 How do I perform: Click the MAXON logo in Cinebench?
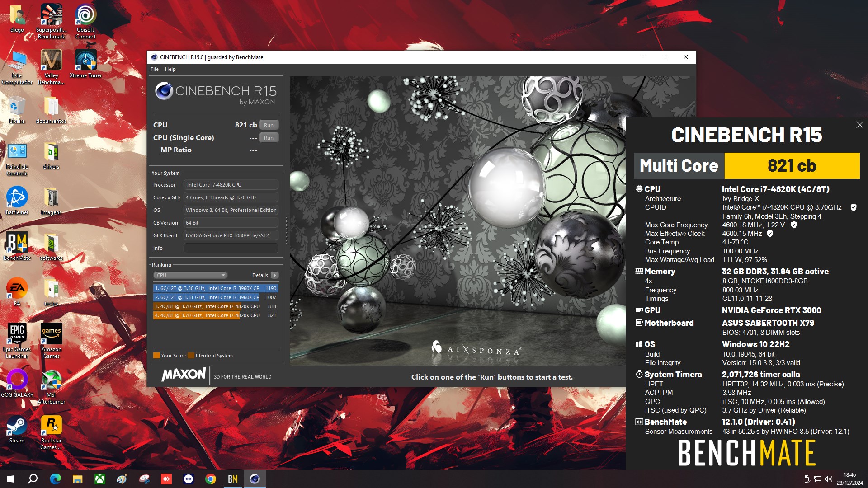coord(184,375)
